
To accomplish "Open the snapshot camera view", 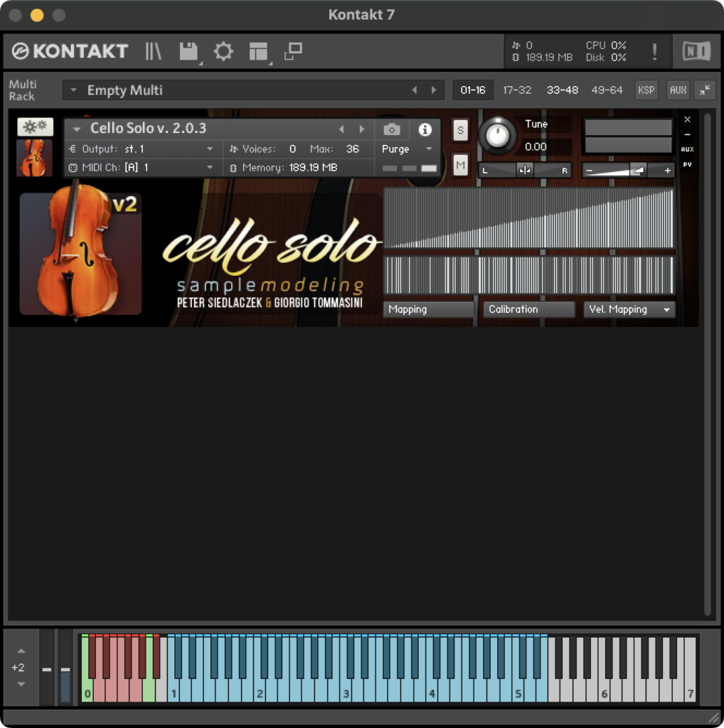I will (x=392, y=129).
